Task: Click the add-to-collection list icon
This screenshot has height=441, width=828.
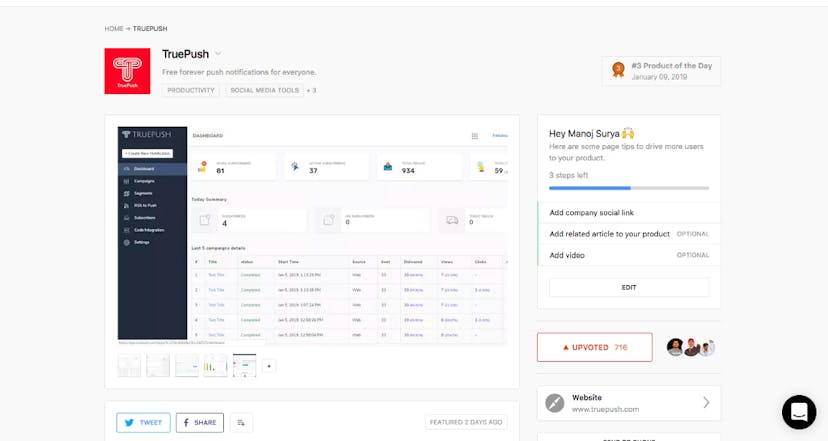Action: (241, 422)
